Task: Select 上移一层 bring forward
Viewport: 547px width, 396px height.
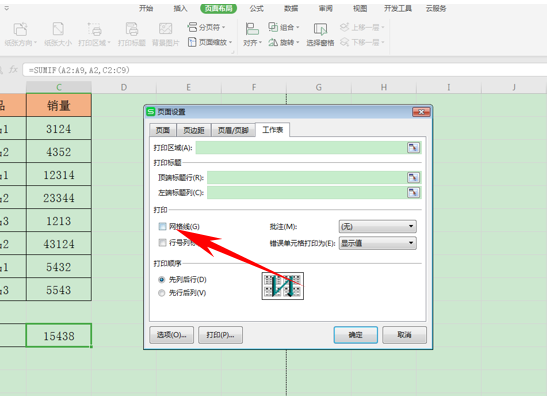Action: coord(362,27)
